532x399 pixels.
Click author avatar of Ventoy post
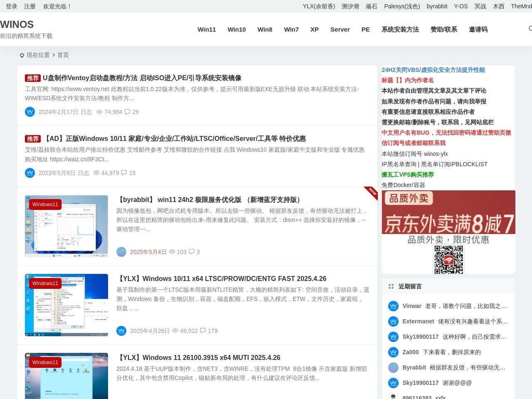point(30,112)
